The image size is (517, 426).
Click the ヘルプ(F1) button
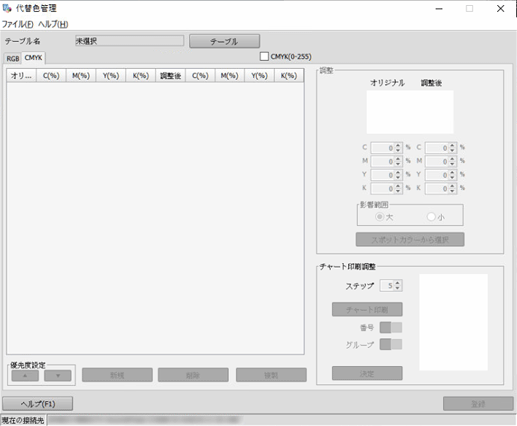[38, 404]
